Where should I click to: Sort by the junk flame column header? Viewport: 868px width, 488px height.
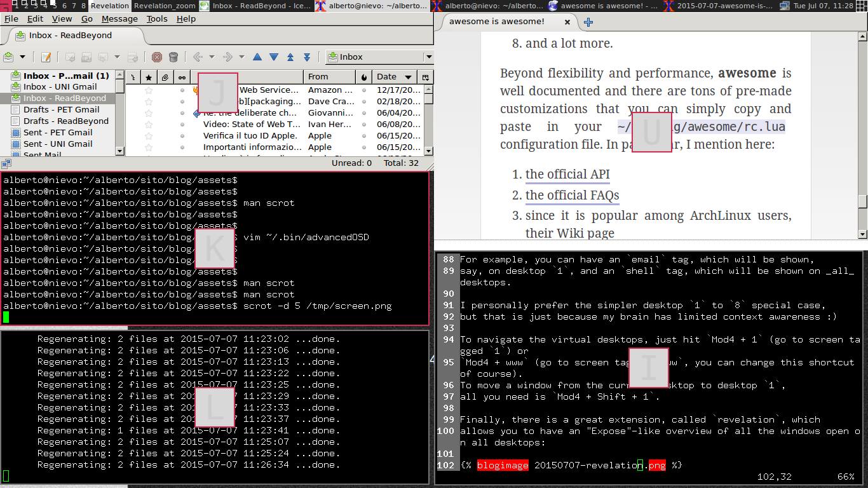point(364,77)
